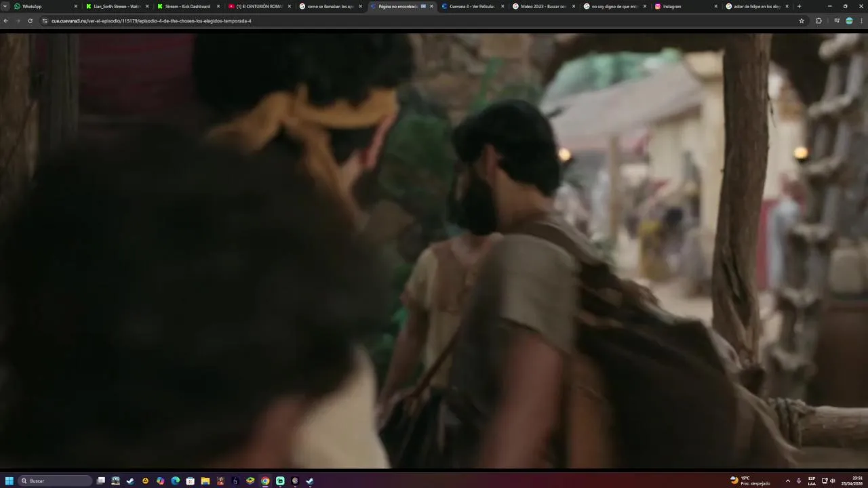
Task: Change the ESP LAA keyboard language
Action: tap(812, 481)
